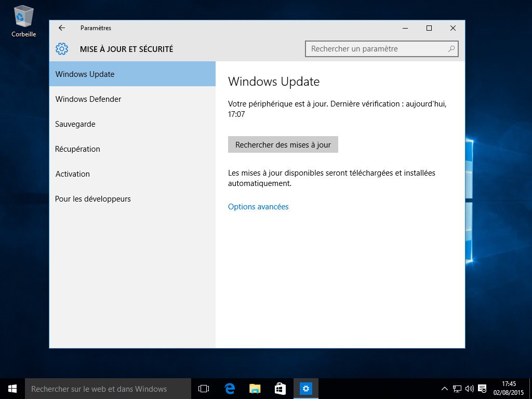This screenshot has height=399, width=532.
Task: Click the back arrow in Paramètres window
Action: 62,28
